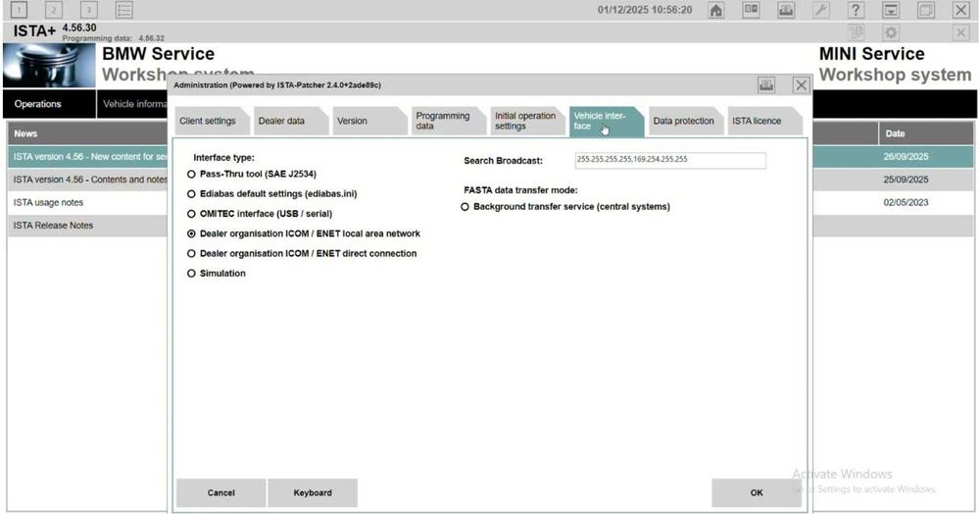980x514 pixels.
Task: Open Vehicle information menu in main window
Action: point(132,104)
